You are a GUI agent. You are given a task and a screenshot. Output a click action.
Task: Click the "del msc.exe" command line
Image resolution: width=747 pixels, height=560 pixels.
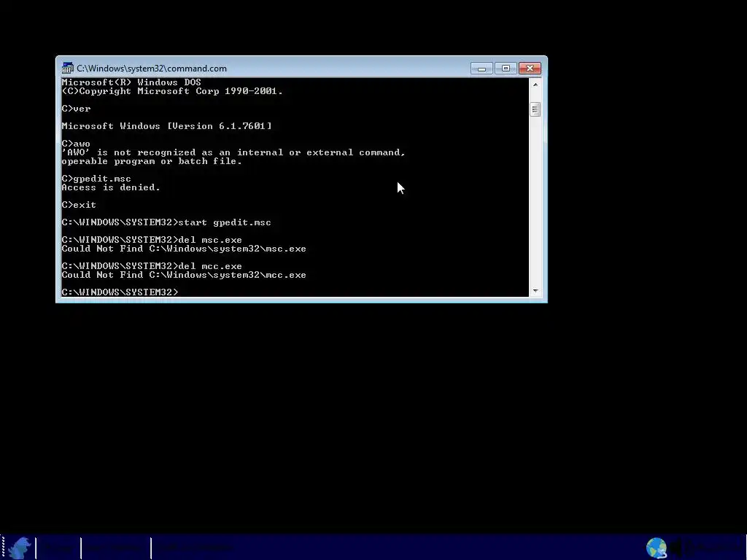coord(152,240)
